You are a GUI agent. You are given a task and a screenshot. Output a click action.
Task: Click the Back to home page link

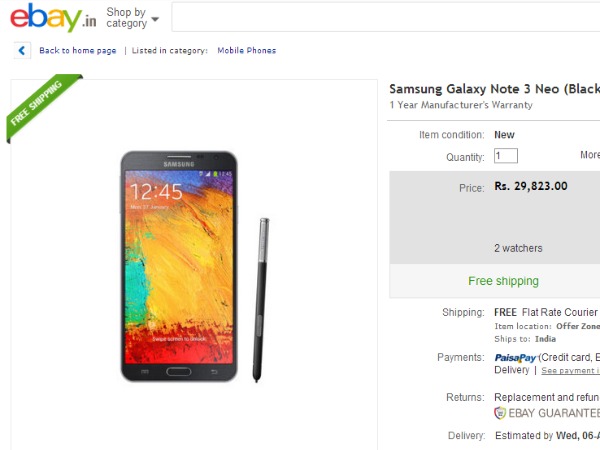click(77, 50)
